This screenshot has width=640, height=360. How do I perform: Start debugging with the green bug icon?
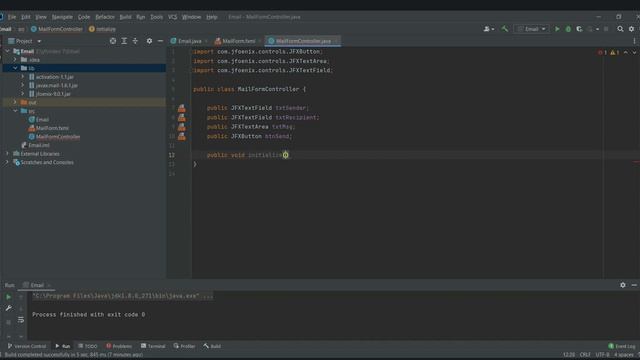[568, 29]
